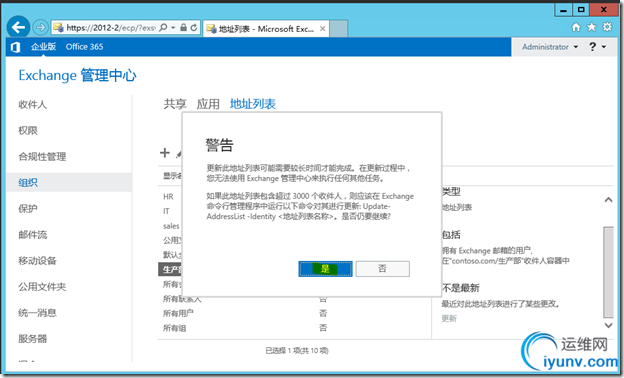Image resolution: width=624 pixels, height=378 pixels.
Task: Select the Office 365 link
Action: [x=84, y=47]
